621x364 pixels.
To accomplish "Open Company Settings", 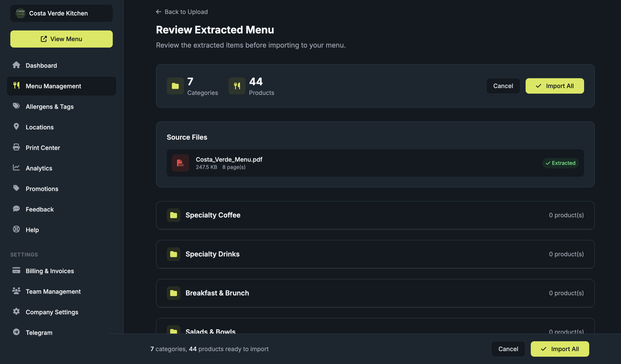I will coord(61,312).
